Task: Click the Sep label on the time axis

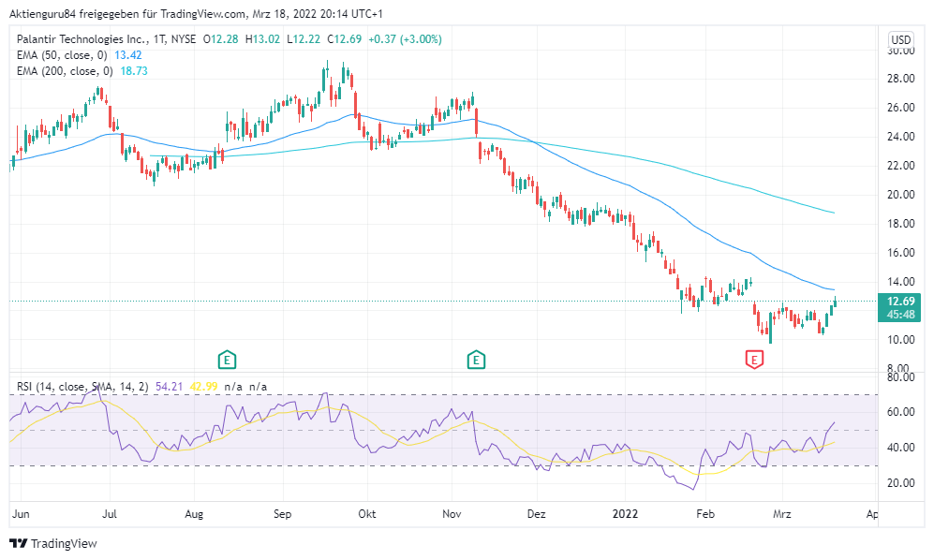Action: [x=282, y=514]
